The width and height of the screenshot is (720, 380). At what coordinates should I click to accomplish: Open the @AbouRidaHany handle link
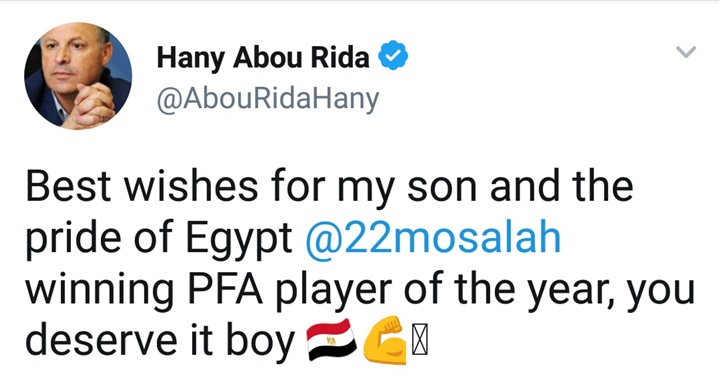[268, 98]
